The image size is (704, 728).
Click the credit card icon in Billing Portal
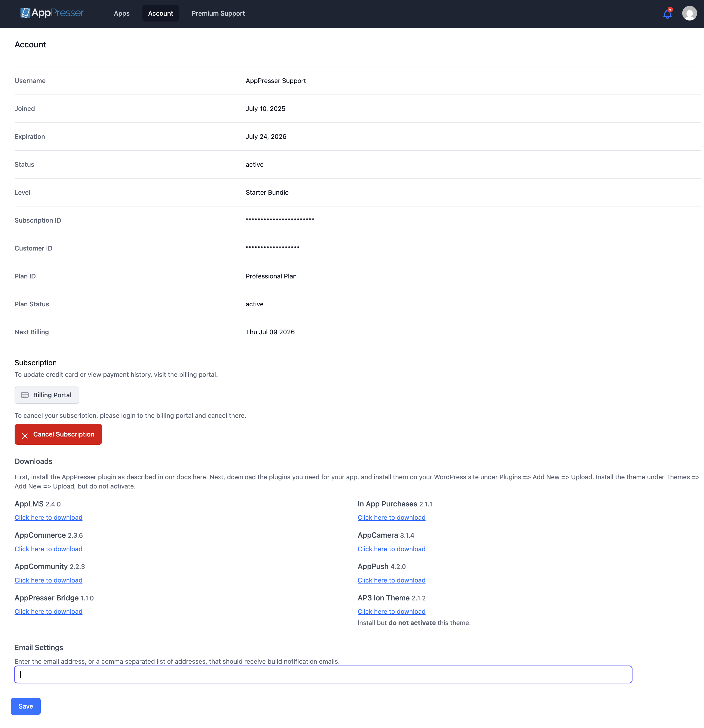click(25, 395)
